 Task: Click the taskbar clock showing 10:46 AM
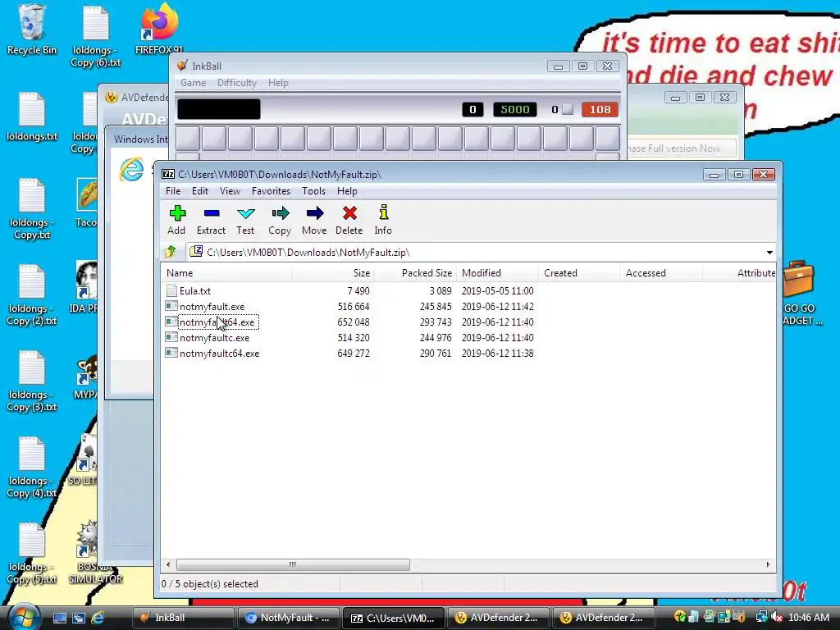click(x=808, y=618)
